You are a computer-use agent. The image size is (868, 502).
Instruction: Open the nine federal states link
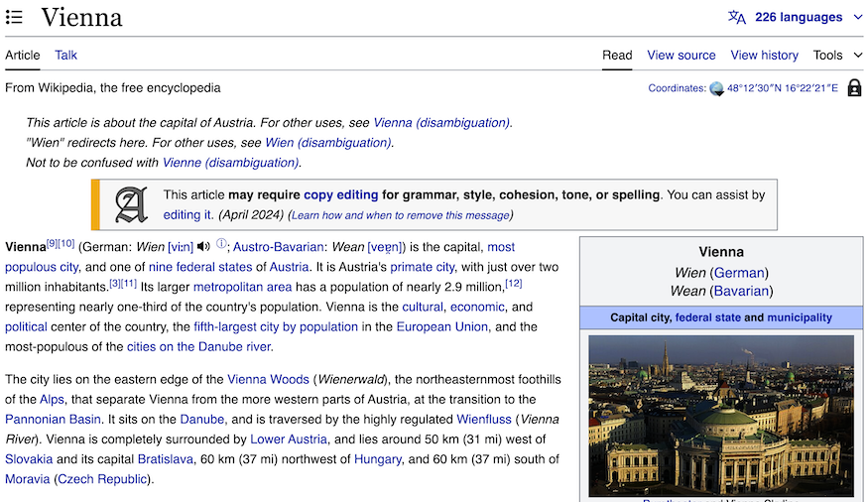coord(200,267)
